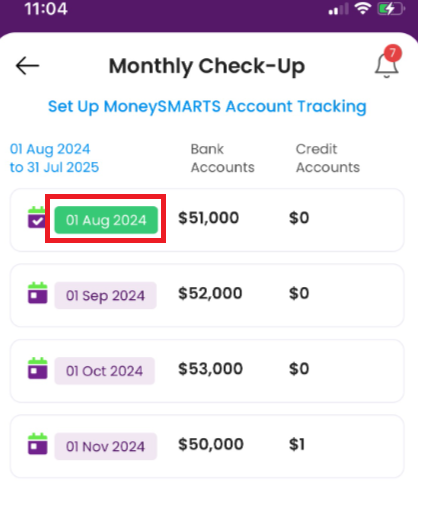Select the 01 Sep 2024 date chip
This screenshot has width=422, height=508.
(105, 295)
